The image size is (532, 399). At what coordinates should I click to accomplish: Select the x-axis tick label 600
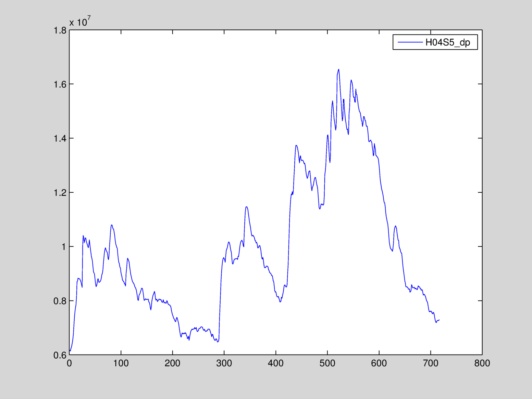379,363
